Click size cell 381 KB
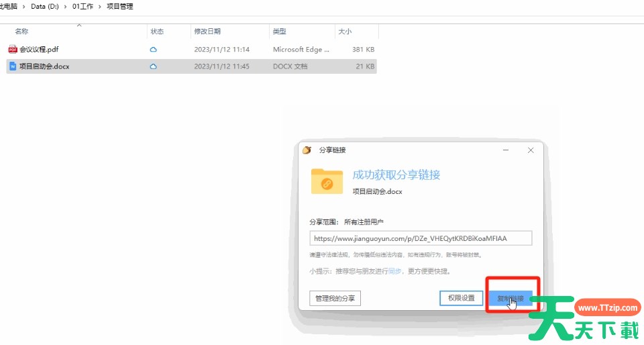The height and width of the screenshot is (345, 644). (x=364, y=49)
